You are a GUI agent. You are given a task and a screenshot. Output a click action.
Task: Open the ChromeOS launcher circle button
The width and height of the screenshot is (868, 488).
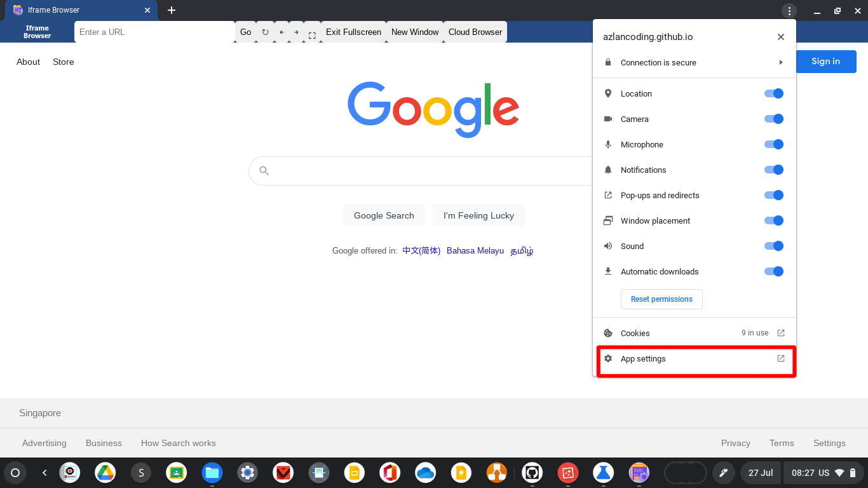[x=15, y=473]
